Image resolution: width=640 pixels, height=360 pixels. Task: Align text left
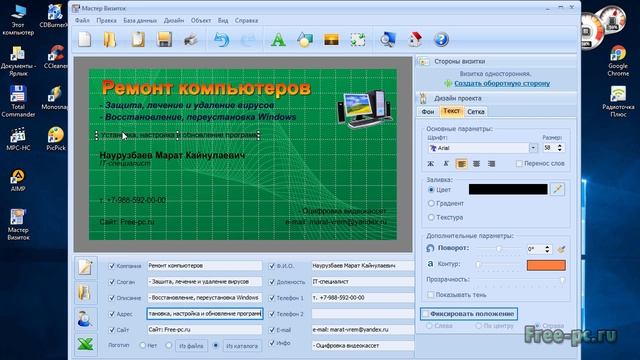click(x=461, y=164)
